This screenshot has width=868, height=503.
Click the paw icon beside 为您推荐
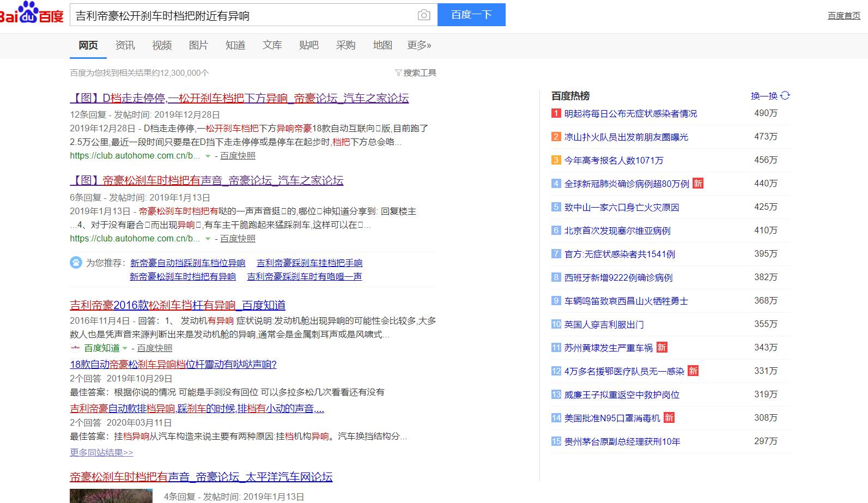[x=76, y=263]
